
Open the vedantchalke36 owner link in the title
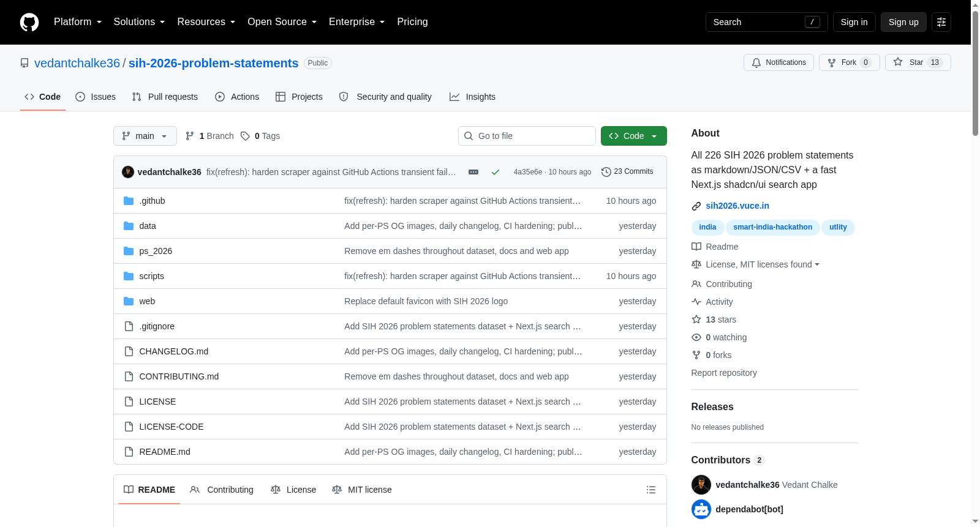[77, 63]
